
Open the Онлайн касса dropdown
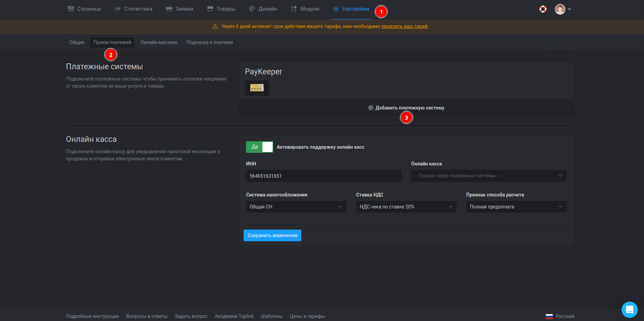pyautogui.click(x=489, y=176)
